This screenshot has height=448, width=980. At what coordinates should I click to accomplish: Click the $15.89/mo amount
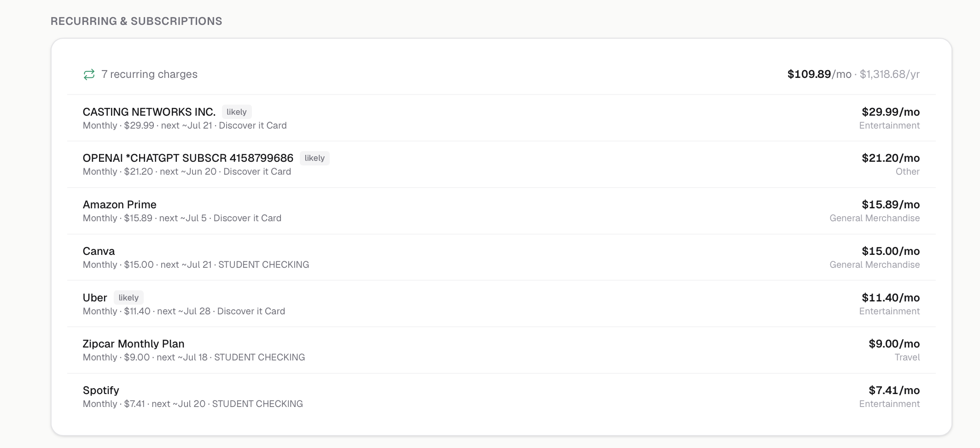tap(891, 205)
